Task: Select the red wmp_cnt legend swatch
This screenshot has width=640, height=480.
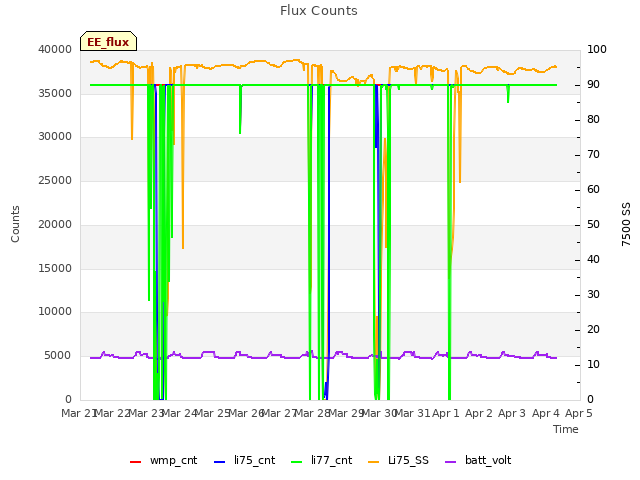Action: click(135, 462)
